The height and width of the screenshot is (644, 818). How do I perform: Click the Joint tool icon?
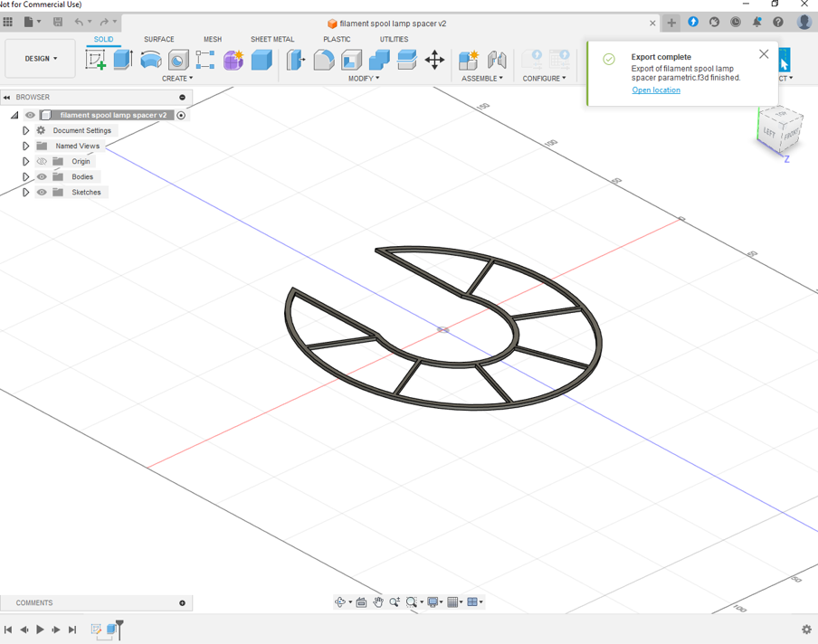point(497,60)
